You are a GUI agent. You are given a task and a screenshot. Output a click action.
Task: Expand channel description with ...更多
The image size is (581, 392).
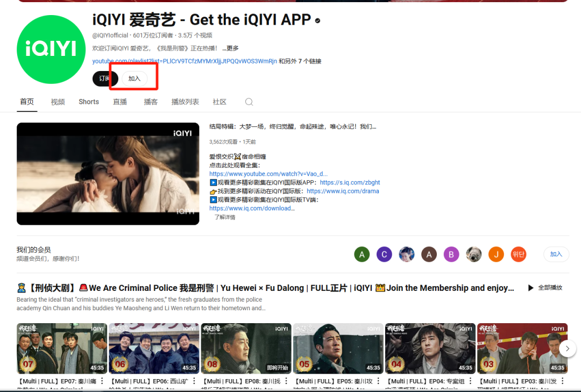click(x=230, y=48)
